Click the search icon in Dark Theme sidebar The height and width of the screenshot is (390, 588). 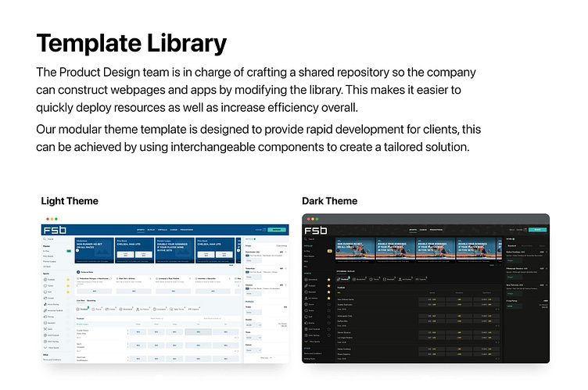tap(306, 239)
